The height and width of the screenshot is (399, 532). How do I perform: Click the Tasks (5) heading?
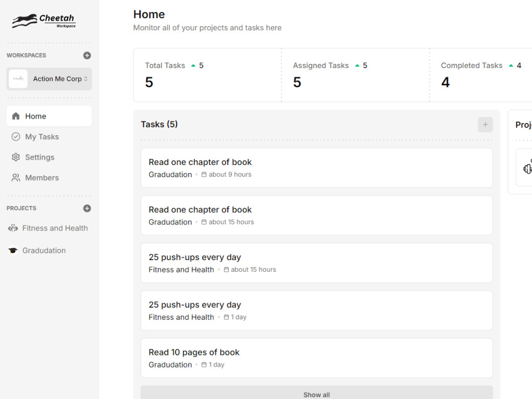159,124
